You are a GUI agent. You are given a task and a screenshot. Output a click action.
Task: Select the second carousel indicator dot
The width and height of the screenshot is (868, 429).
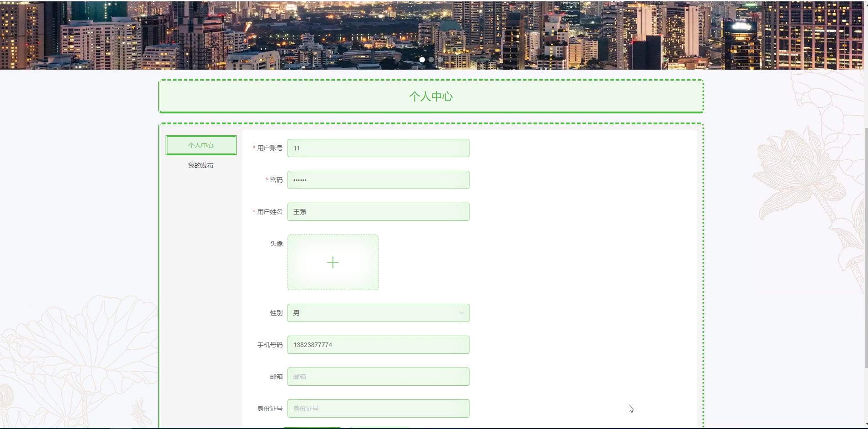[x=431, y=60]
